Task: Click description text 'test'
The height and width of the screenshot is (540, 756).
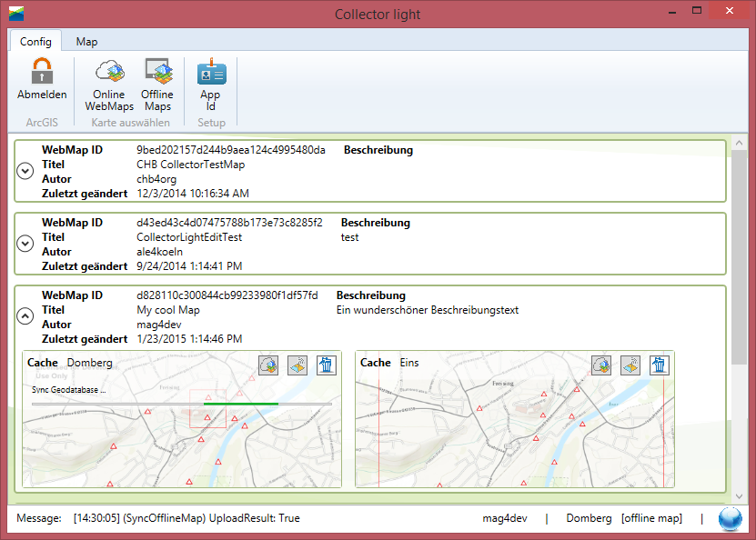Action: tap(349, 237)
